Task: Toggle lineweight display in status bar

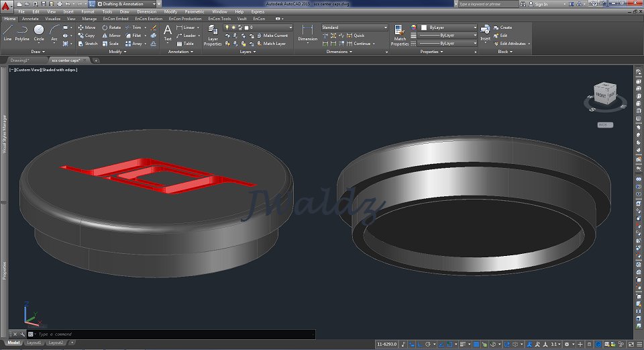Action: pyautogui.click(x=463, y=344)
